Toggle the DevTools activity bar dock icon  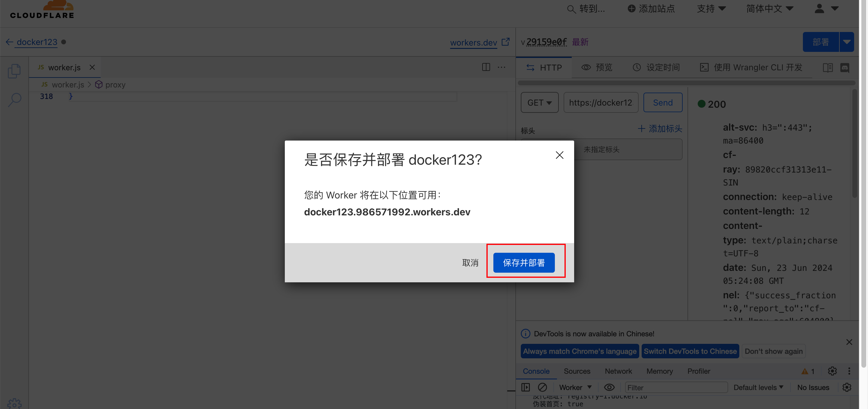[526, 387]
